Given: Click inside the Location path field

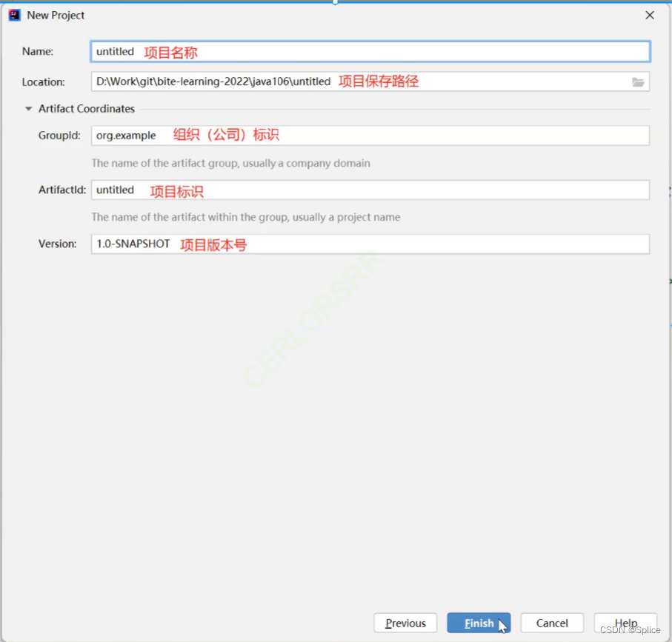Looking at the screenshot, I should pyautogui.click(x=370, y=81).
